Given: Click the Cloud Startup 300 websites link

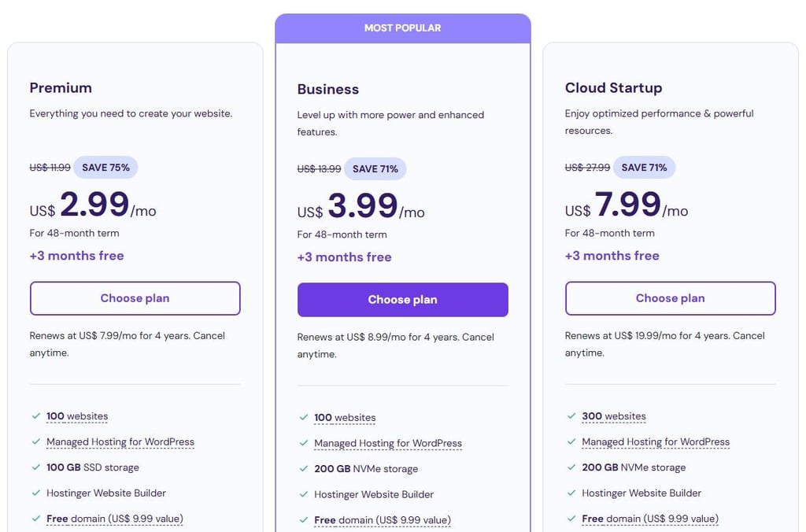Looking at the screenshot, I should point(613,416).
